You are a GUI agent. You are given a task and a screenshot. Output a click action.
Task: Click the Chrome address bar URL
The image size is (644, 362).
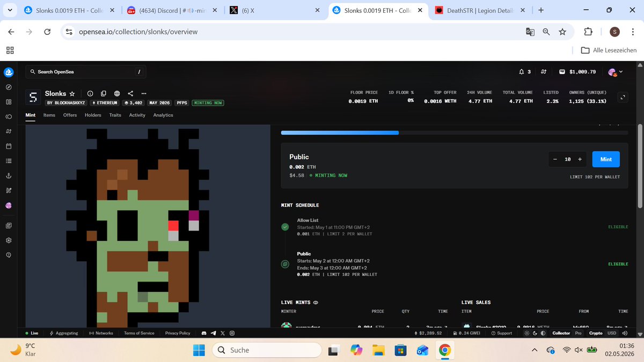click(138, 32)
